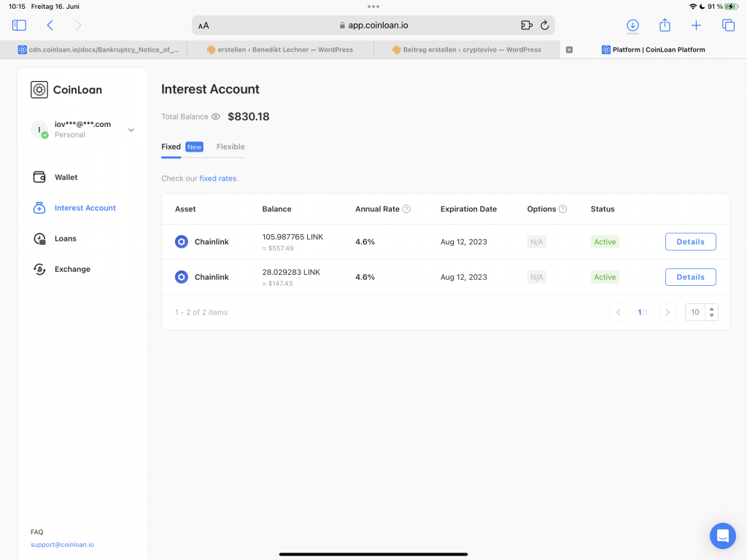Open the Safari downloads icon
The image size is (747, 560).
click(632, 26)
